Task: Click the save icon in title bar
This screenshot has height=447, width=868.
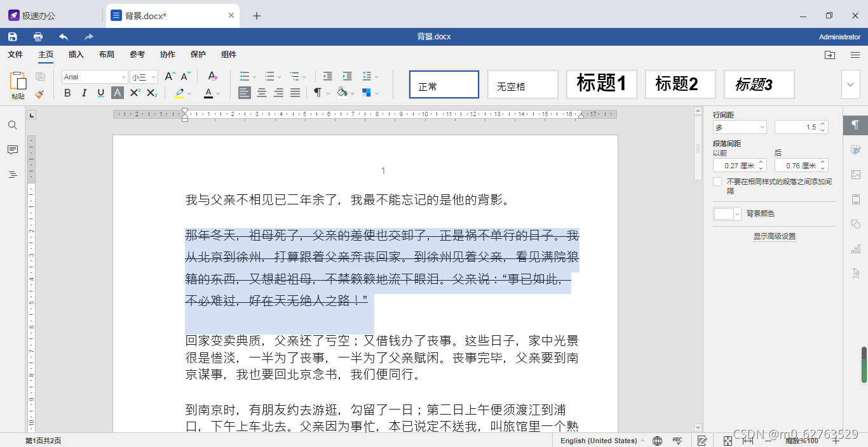Action: click(13, 37)
